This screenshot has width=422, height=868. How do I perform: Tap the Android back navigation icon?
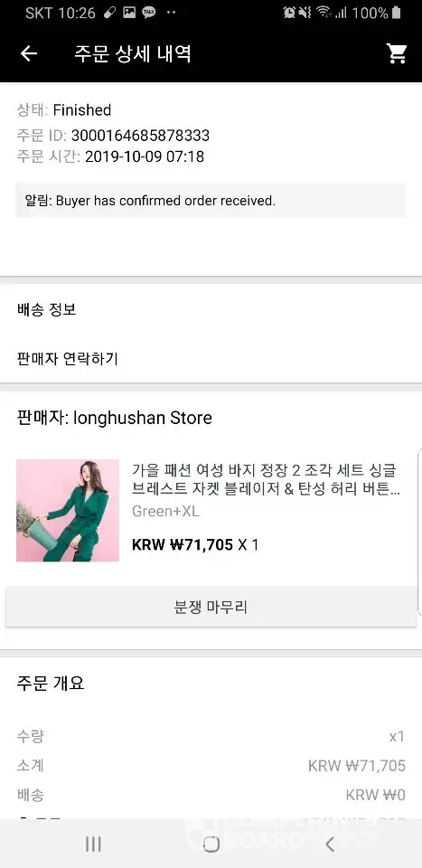[330, 844]
